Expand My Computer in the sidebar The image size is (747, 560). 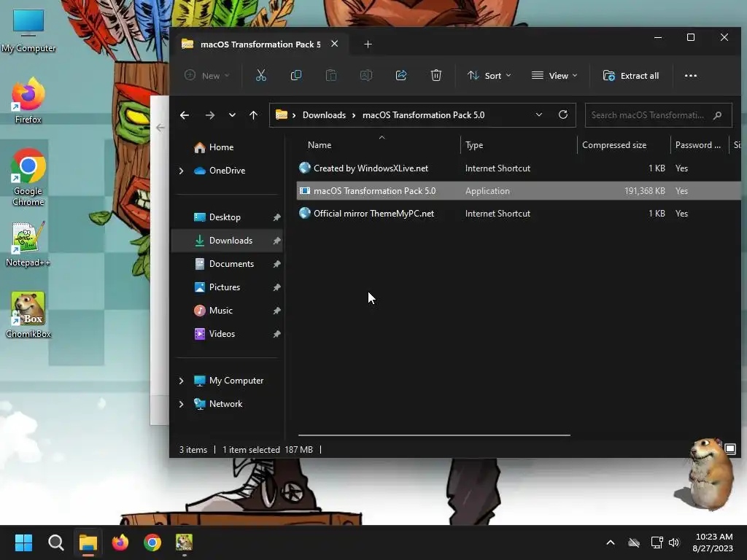[181, 381]
